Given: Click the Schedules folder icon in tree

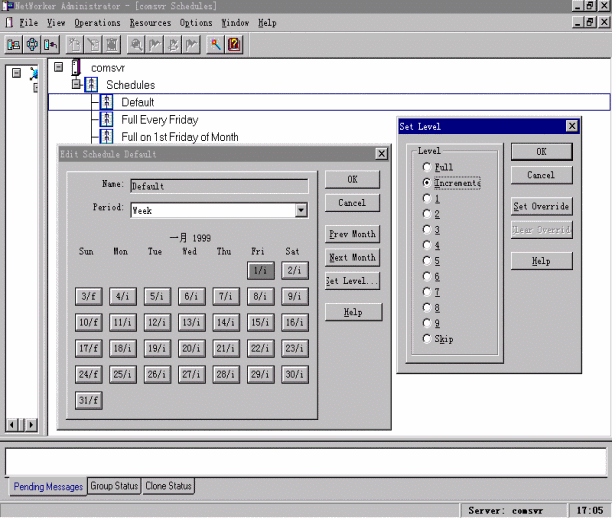Looking at the screenshot, I should (x=91, y=85).
